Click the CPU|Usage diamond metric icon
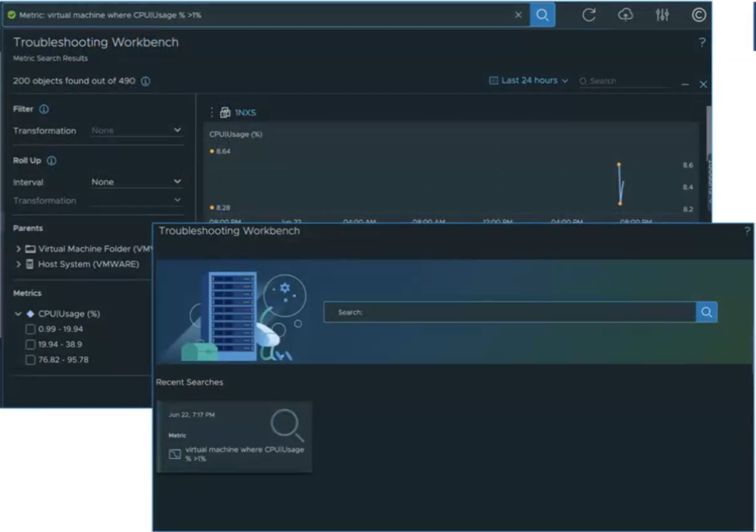This screenshot has height=532, width=756. click(x=30, y=314)
